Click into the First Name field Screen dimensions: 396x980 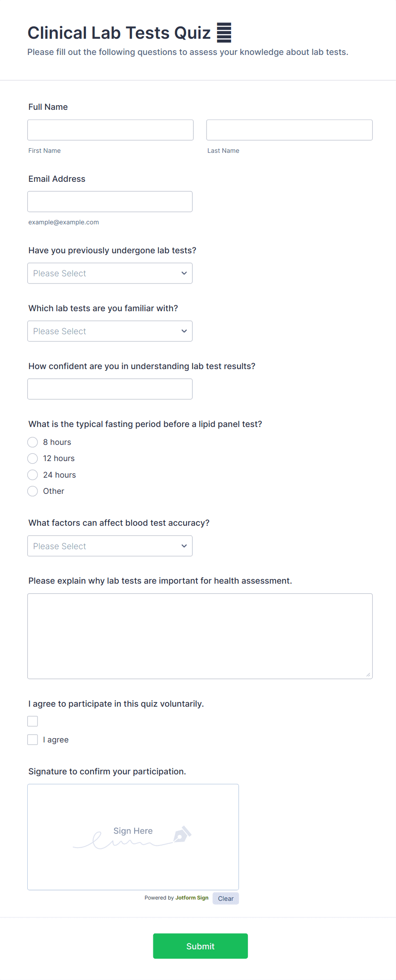pos(110,130)
